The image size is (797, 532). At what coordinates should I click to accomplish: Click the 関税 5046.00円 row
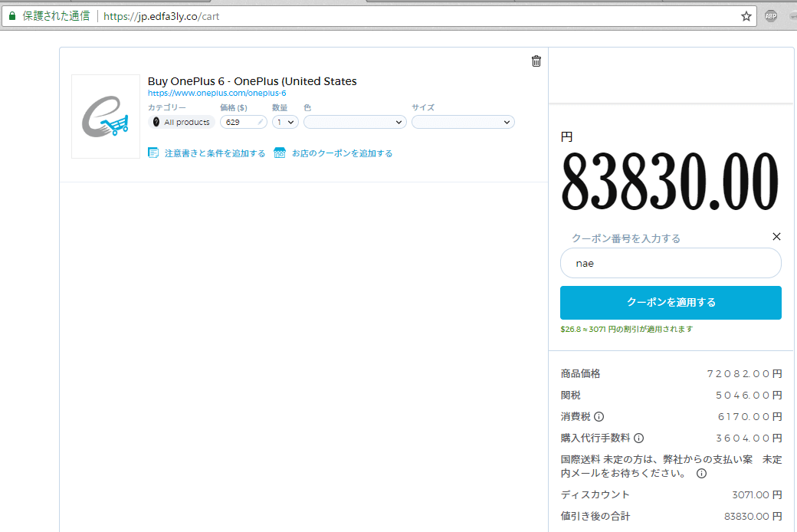tap(671, 396)
